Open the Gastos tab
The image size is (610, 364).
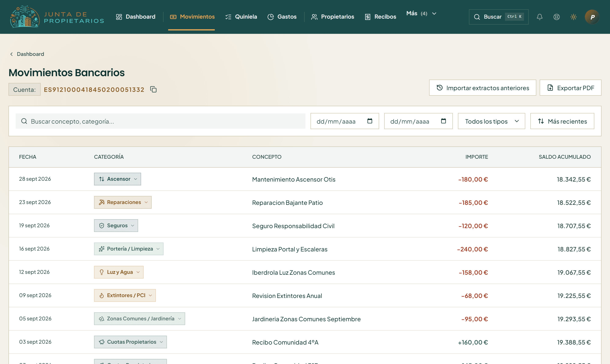coord(282,17)
